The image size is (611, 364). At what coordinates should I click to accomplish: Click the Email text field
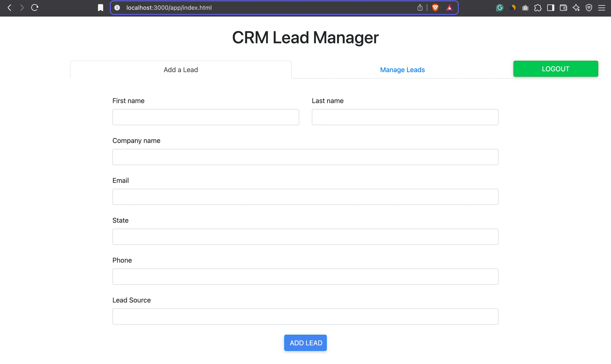[x=305, y=197]
